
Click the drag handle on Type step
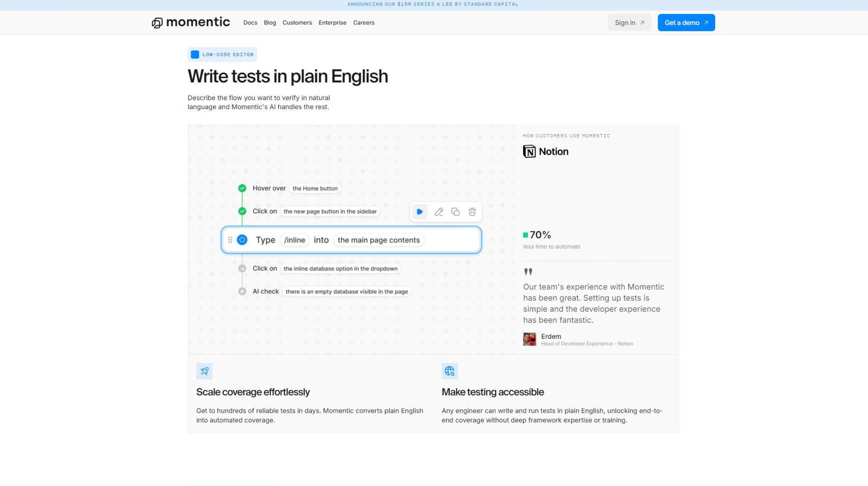pos(230,240)
